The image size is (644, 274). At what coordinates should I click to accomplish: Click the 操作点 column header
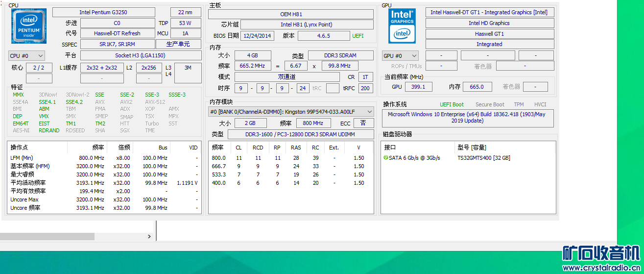20,148
